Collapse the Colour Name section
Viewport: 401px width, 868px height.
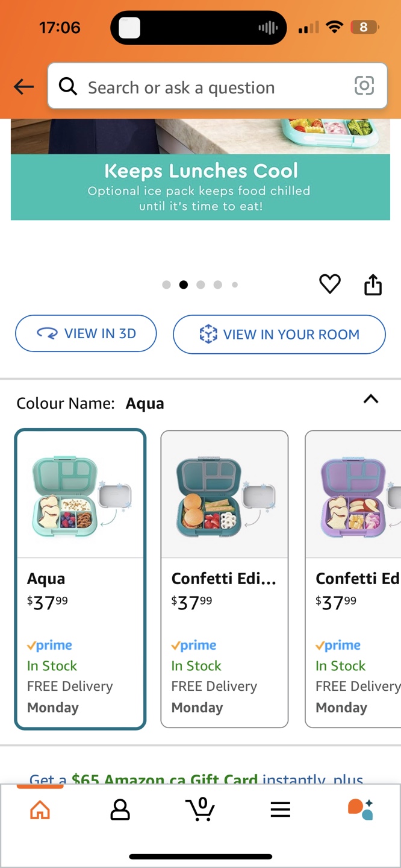(x=371, y=399)
